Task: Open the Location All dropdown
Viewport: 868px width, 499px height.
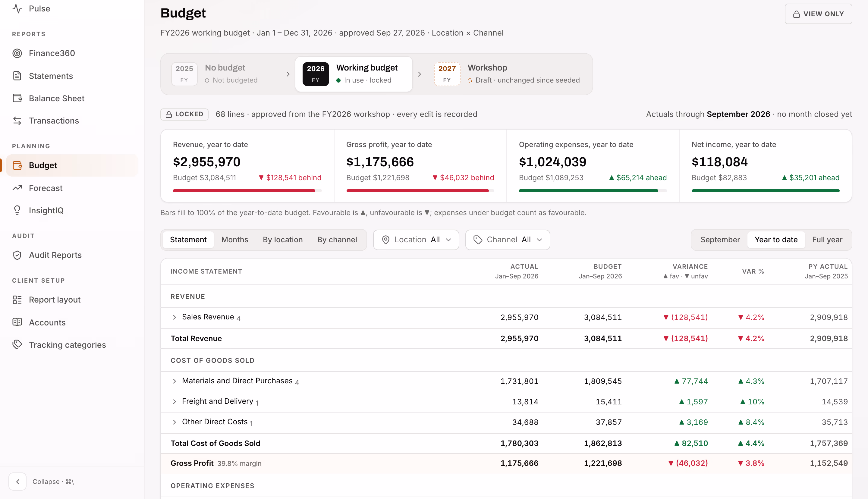Action: [416, 240]
